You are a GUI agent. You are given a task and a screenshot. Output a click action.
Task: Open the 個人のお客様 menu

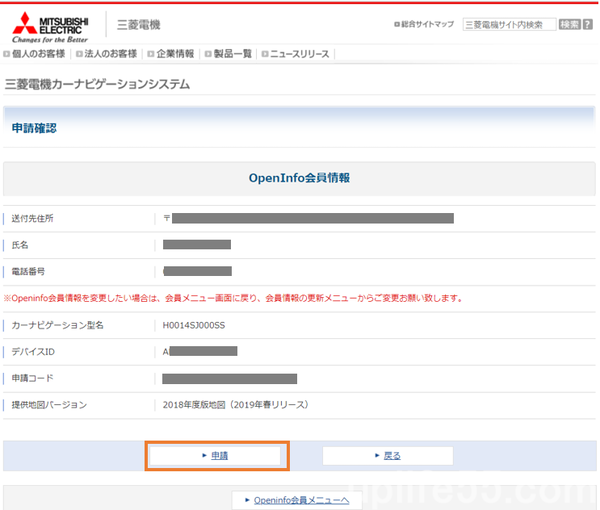(x=40, y=54)
